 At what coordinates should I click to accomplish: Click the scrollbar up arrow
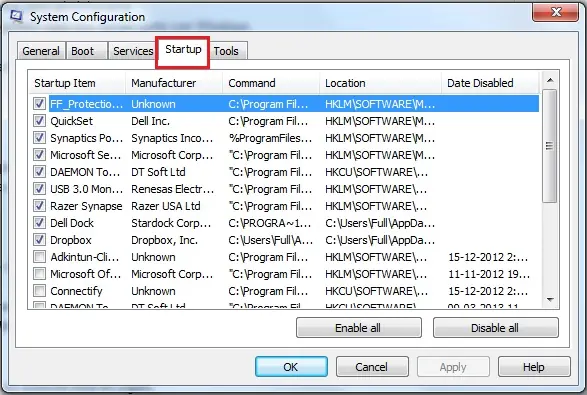point(550,80)
